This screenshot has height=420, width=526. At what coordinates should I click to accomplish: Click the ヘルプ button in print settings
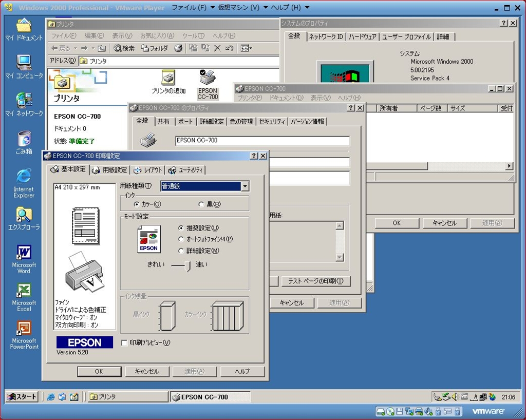pos(241,371)
